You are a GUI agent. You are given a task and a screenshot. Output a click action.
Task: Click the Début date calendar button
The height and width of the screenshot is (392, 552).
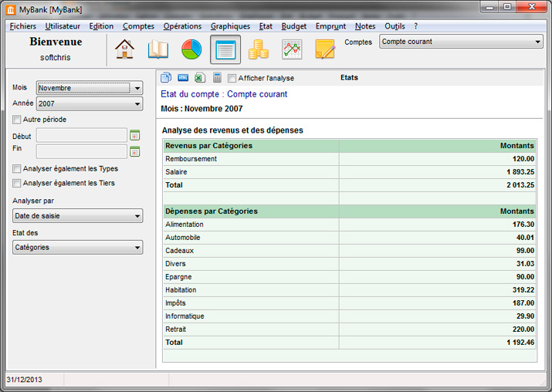pyautogui.click(x=134, y=136)
